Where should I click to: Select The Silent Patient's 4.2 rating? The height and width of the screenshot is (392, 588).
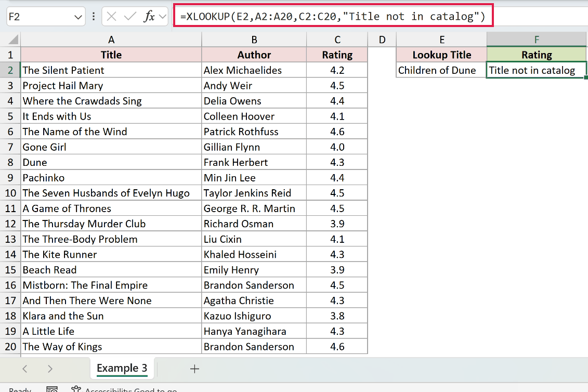[x=337, y=70]
